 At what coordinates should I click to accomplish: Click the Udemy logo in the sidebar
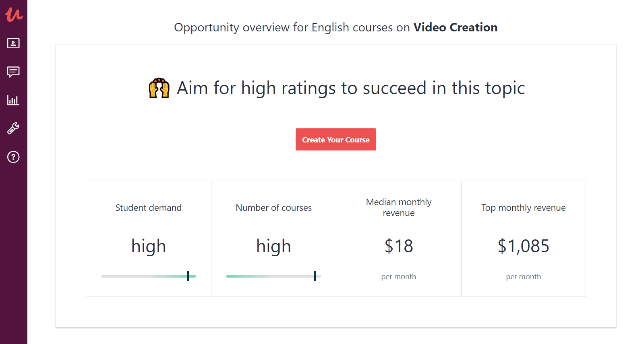13,14
